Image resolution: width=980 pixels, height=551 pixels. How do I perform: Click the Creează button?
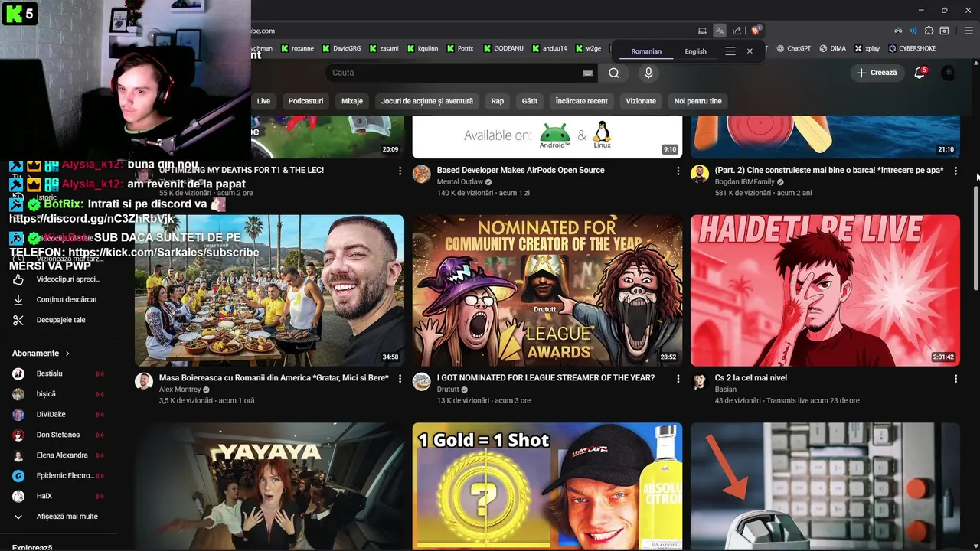coord(877,73)
